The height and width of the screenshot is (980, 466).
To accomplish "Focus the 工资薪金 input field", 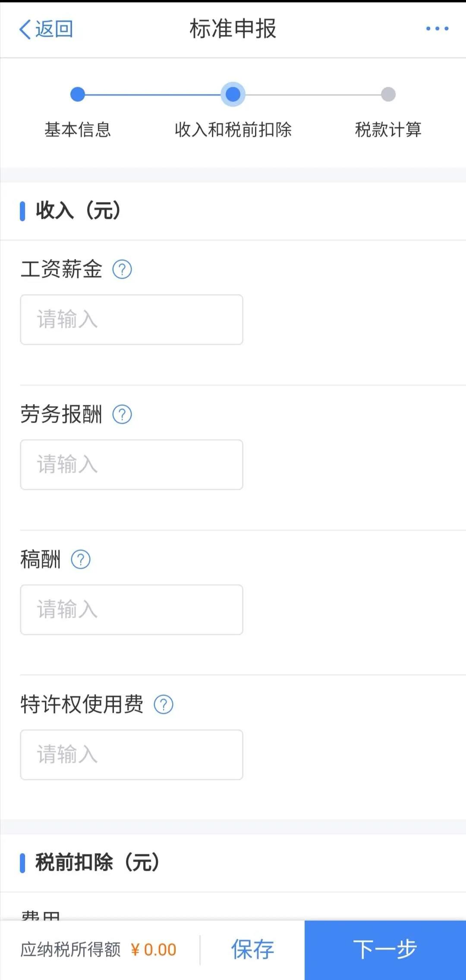I will (x=132, y=320).
